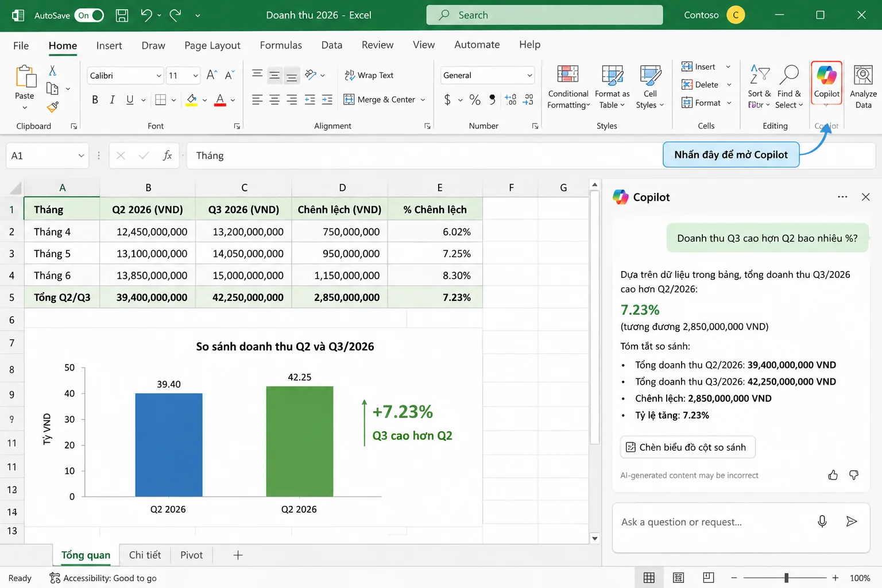Screen dimensions: 882x588
Task: Open the General number format dropdown
Action: tap(529, 75)
